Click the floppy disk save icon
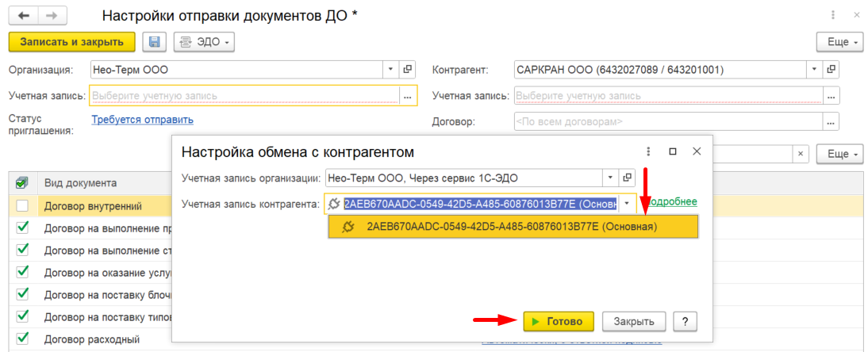Viewport: 868px width, 352px height. click(155, 42)
